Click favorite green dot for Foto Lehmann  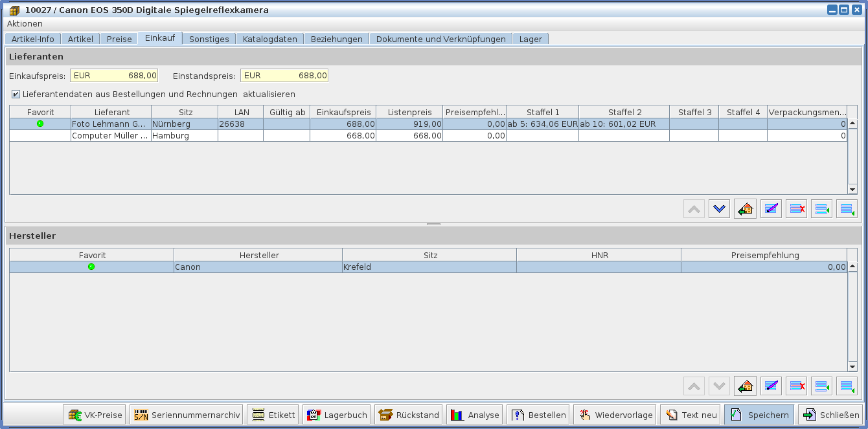[x=40, y=124]
